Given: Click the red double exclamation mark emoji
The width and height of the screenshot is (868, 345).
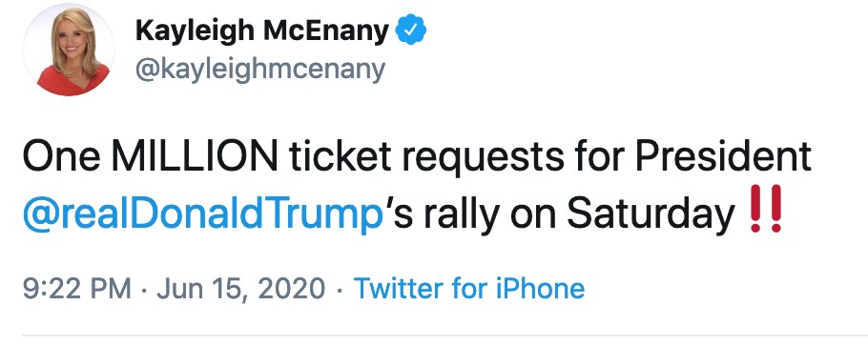Looking at the screenshot, I should (x=765, y=209).
